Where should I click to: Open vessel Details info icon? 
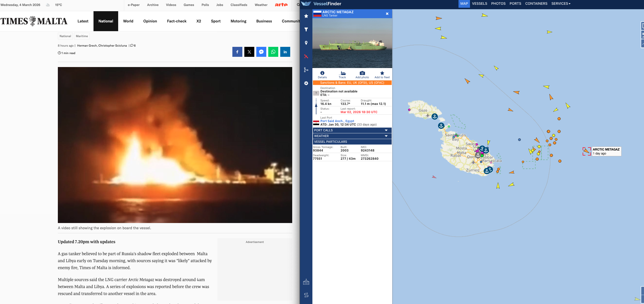coord(322,75)
